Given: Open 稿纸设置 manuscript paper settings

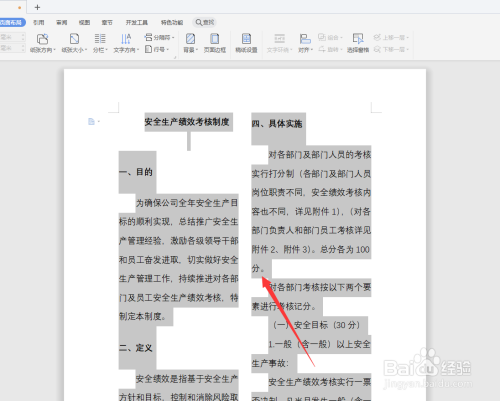Looking at the screenshot, I should tap(246, 43).
